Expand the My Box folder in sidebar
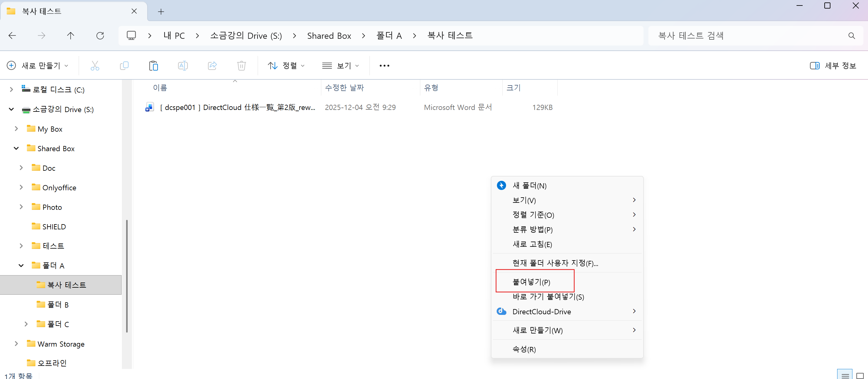Screen dimensions: 868x379 coord(16,129)
